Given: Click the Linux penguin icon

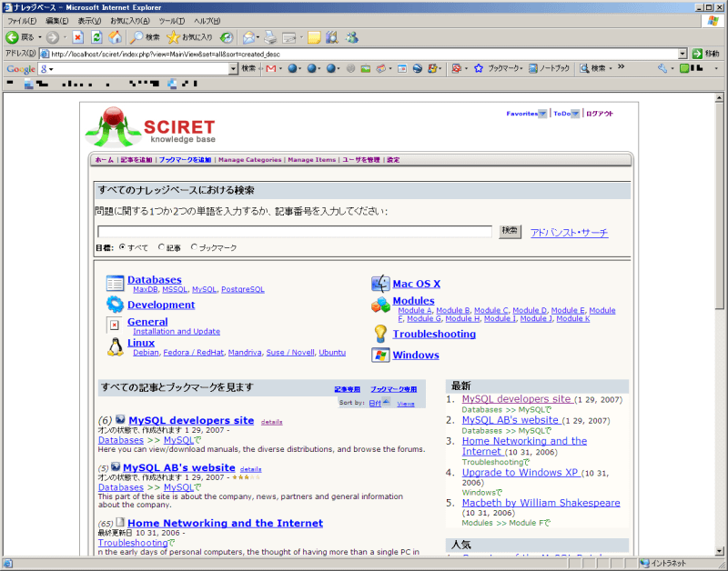Looking at the screenshot, I should (x=115, y=346).
